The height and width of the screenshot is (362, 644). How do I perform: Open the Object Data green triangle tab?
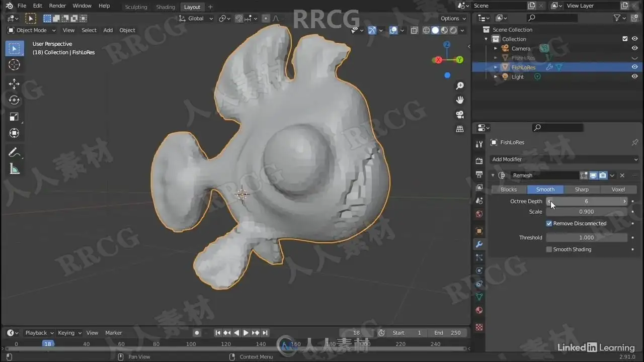tap(479, 297)
